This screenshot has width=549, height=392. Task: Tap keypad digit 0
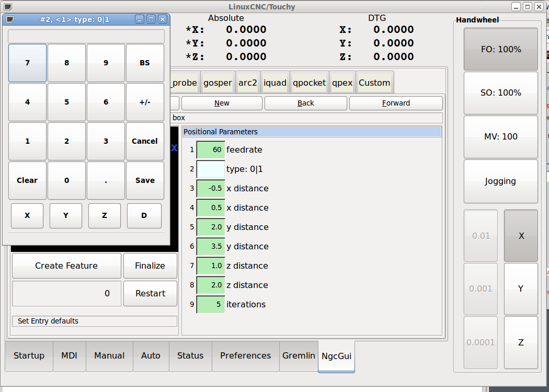click(66, 181)
